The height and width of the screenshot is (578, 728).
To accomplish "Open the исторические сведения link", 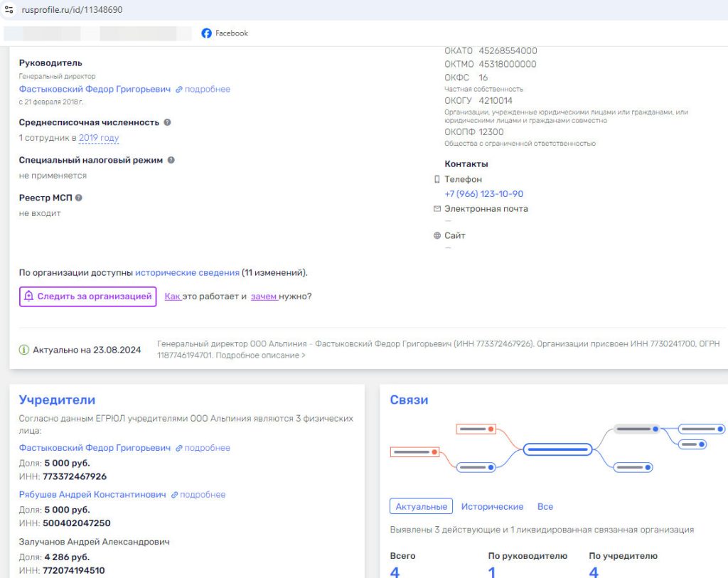I will point(187,272).
